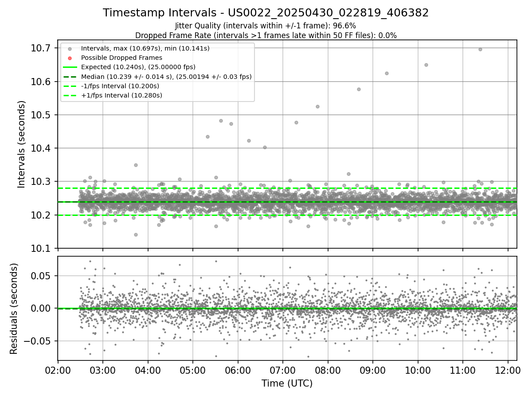This screenshot has height=399, width=532.
Task: Click the 10.2 y-axis tick label
Action: 41,215
